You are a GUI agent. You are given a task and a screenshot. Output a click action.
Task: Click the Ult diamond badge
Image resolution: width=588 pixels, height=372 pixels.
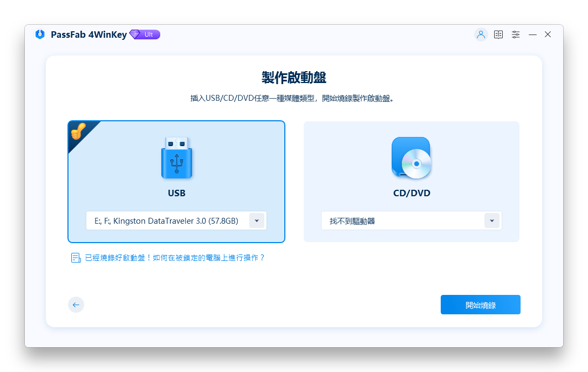145,35
